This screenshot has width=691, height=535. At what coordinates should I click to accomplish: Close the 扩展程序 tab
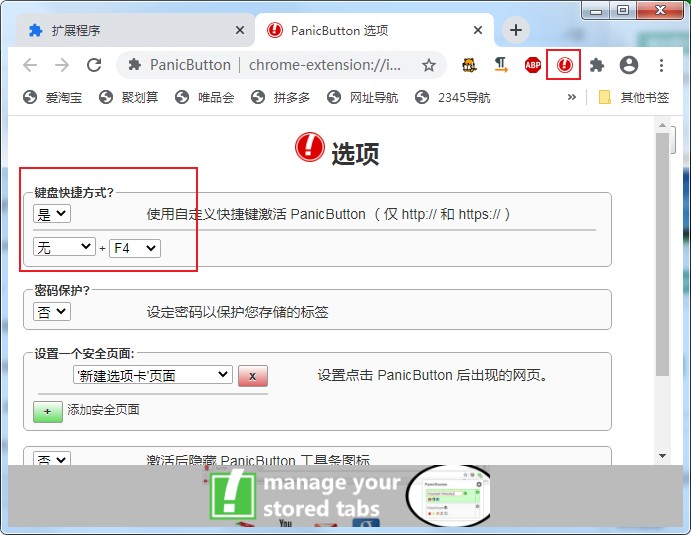coord(240,30)
